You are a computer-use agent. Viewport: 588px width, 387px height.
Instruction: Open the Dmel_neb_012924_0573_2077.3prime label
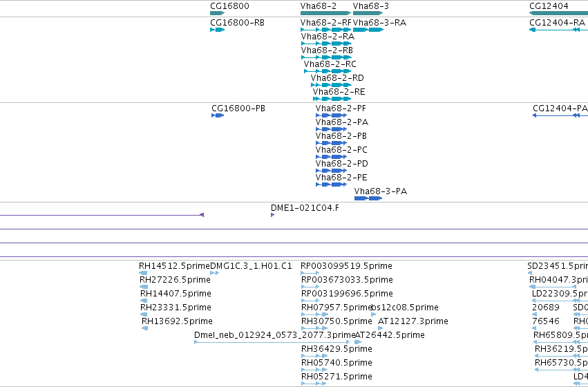coord(274,335)
